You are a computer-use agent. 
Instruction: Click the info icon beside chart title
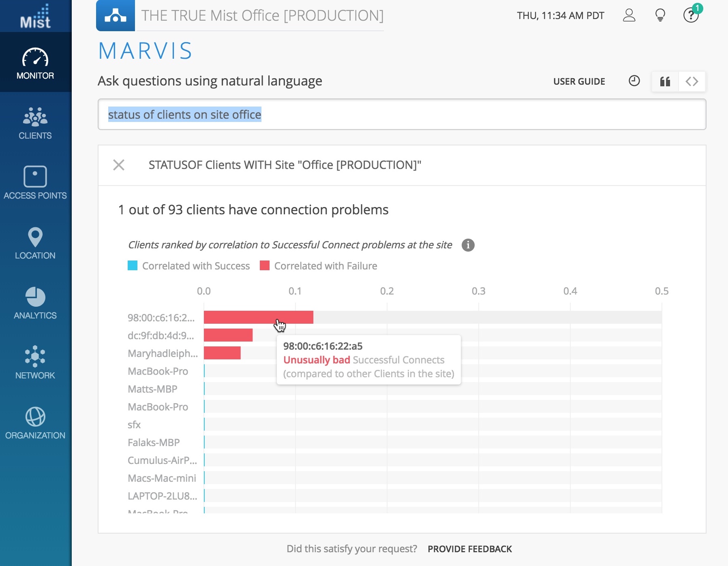pos(468,245)
